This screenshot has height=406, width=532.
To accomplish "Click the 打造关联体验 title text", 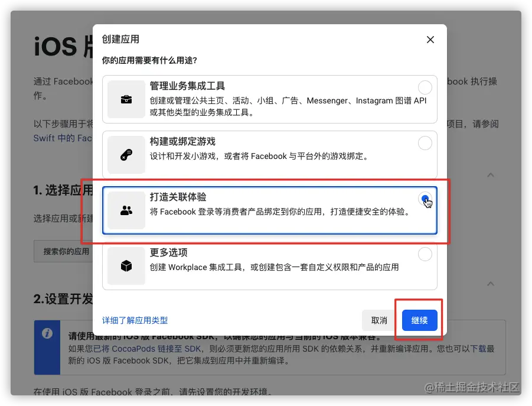I will point(178,197).
